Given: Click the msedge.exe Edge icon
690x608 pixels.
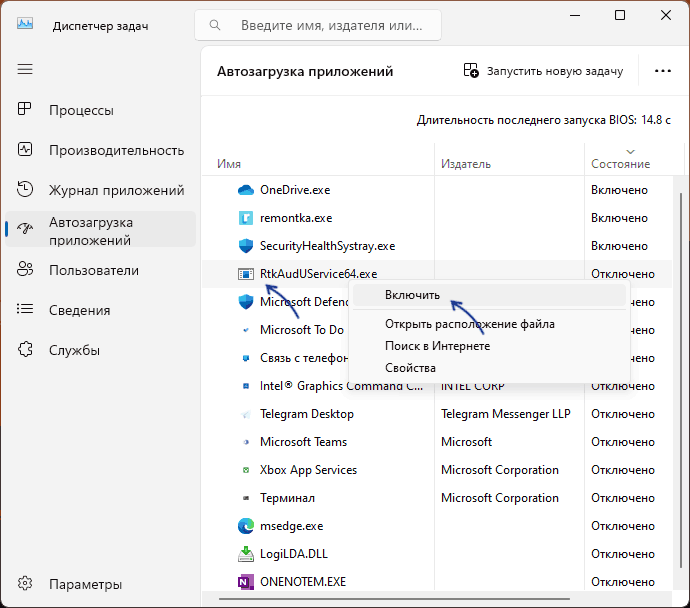Looking at the screenshot, I should (246, 526).
